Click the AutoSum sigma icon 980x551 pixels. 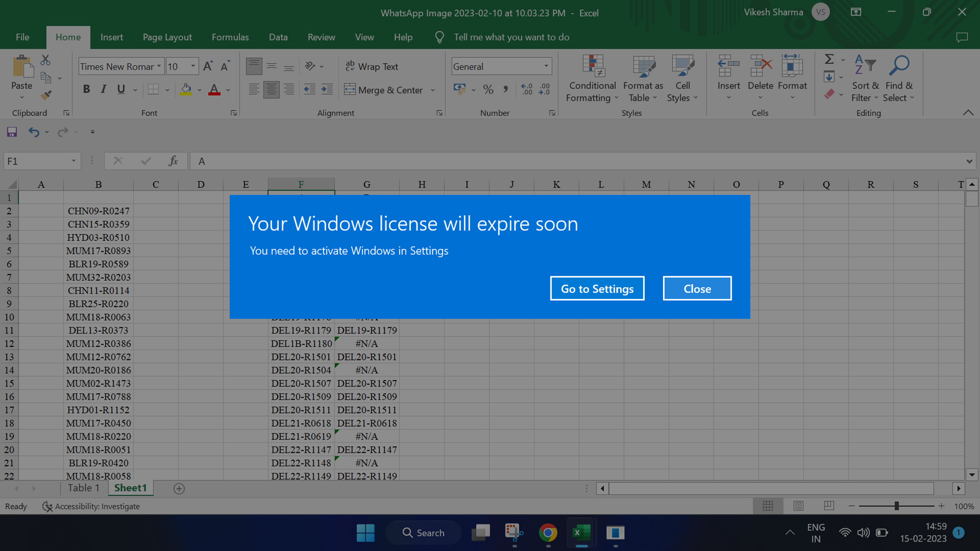point(829,59)
